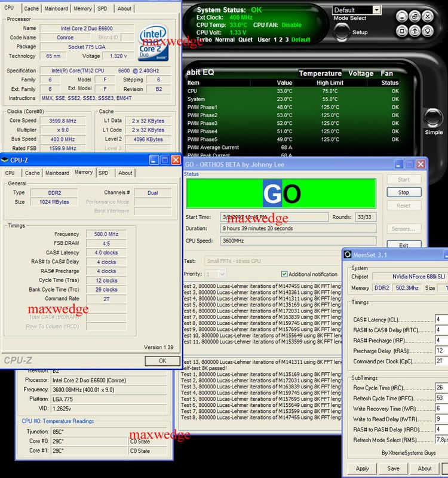448x478 pixels.
Task: Click the round minimize icon in abit EQ
Action: [x=401, y=16]
